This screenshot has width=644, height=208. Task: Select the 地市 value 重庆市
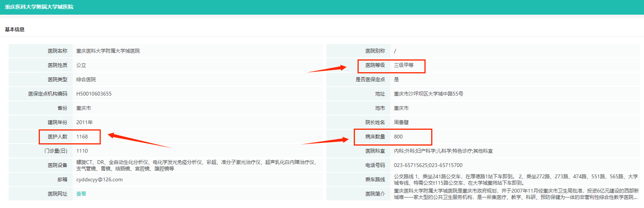point(401,108)
